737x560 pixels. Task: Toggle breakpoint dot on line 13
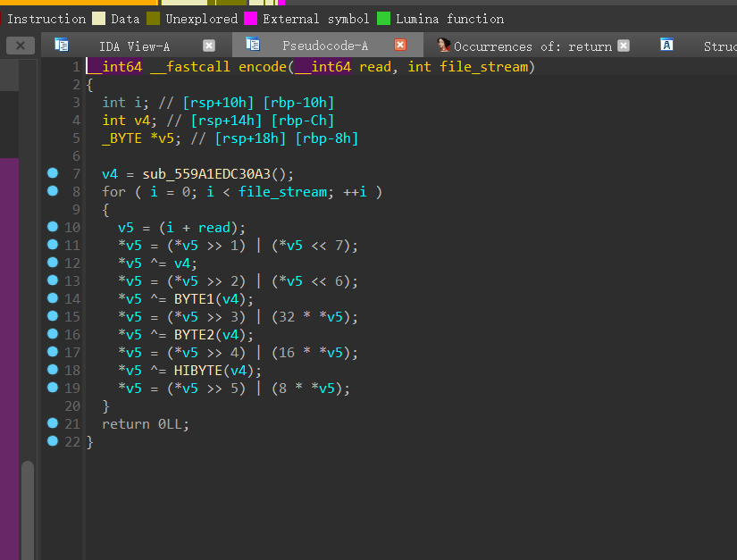[53, 280]
